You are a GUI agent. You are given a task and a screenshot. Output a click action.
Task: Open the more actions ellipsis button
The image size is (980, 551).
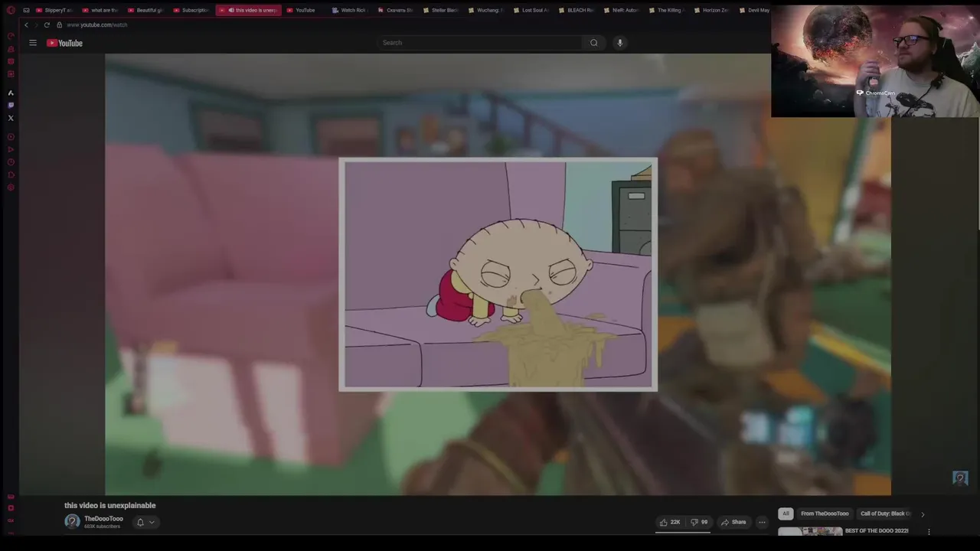762,522
